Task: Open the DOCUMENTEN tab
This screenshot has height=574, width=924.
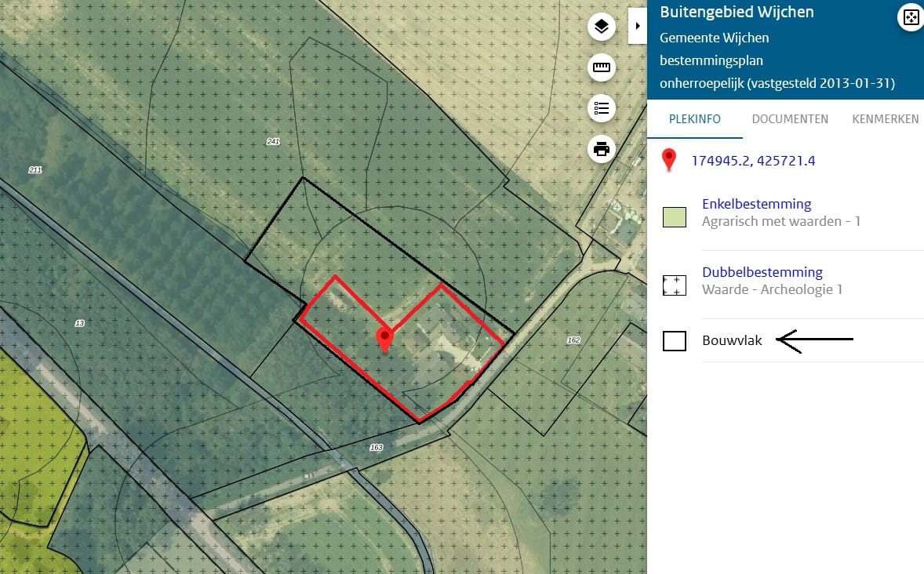Action: click(x=790, y=119)
